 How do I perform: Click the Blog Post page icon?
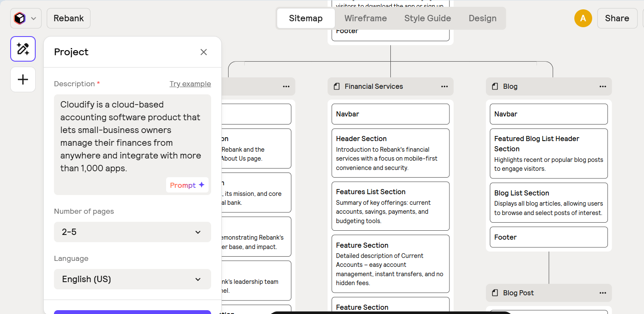[495, 293]
